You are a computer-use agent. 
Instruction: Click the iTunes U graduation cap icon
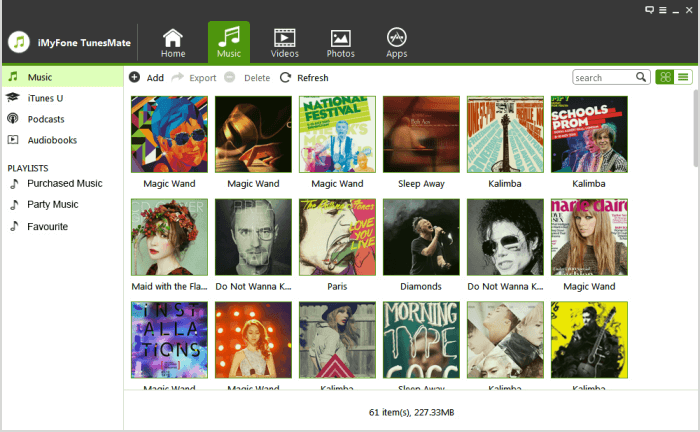(13, 97)
